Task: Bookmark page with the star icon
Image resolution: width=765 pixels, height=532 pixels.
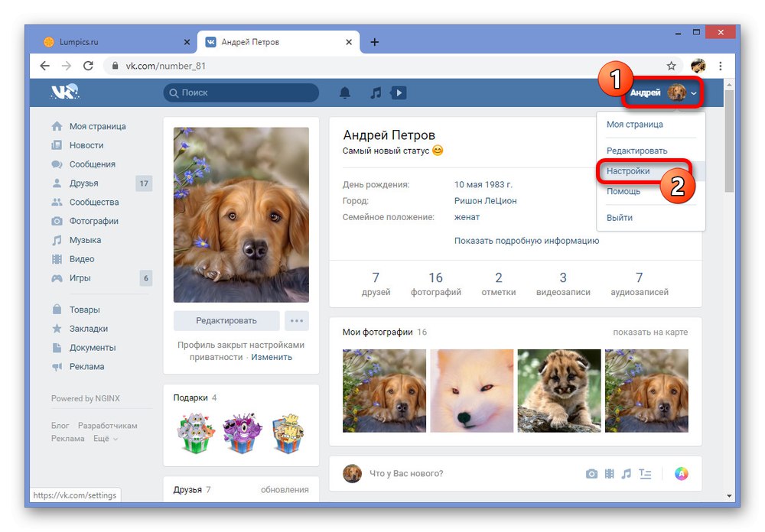Action: point(672,66)
